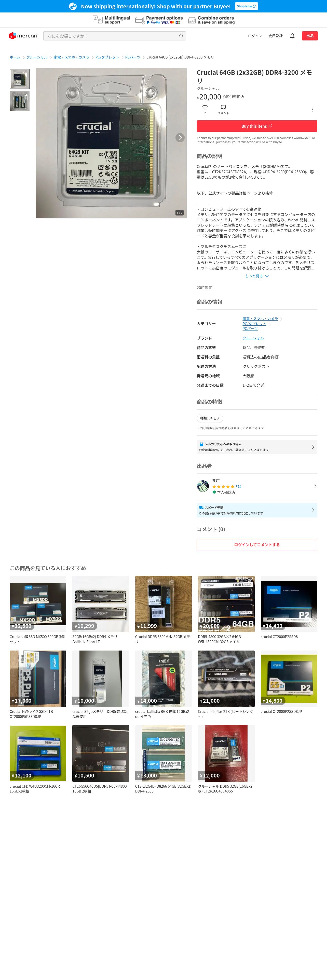This screenshot has width=327, height=980.
Task: Click seller rating count 574
Action: pyautogui.click(x=238, y=487)
